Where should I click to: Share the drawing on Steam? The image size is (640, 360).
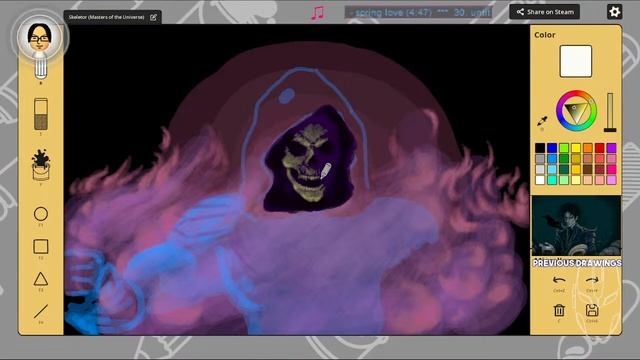tap(544, 12)
